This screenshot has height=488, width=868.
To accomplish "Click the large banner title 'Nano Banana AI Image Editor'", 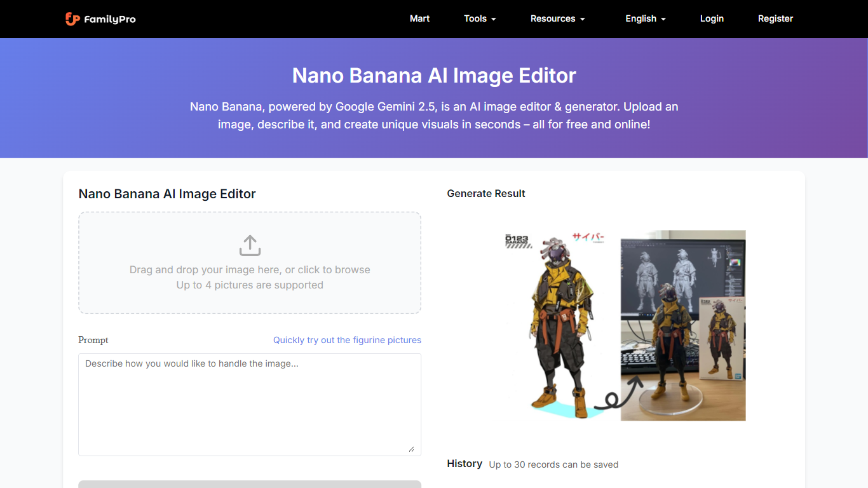I will (x=434, y=76).
